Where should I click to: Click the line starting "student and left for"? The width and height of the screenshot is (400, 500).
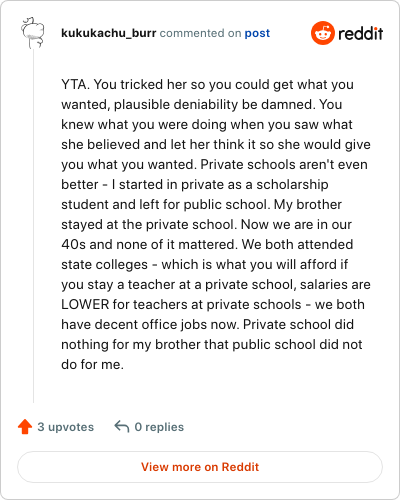(201, 205)
